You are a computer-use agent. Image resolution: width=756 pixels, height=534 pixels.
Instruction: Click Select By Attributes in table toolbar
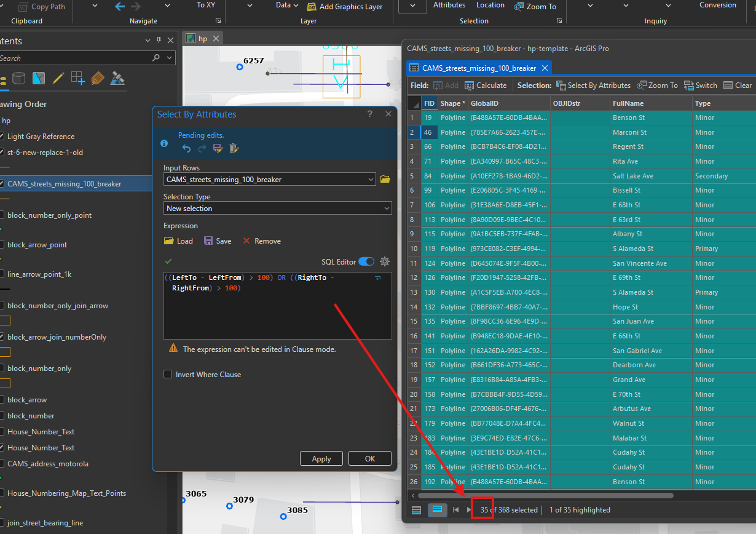click(x=593, y=86)
